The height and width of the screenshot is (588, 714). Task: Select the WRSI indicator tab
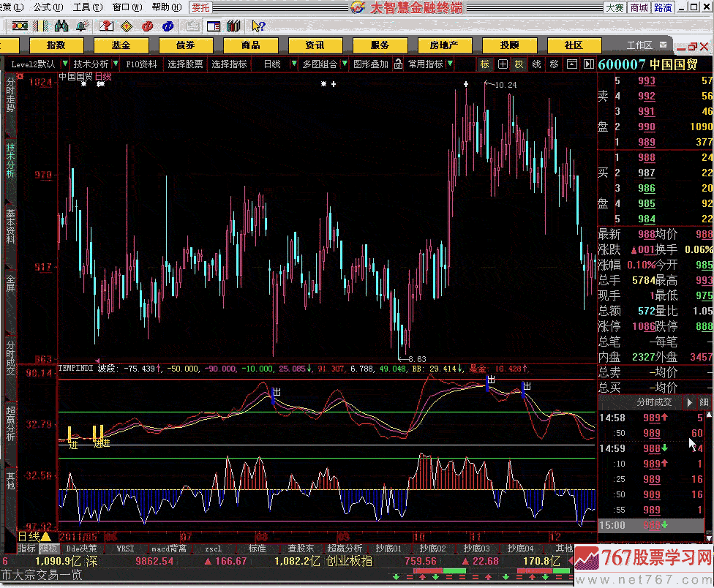[x=125, y=549]
